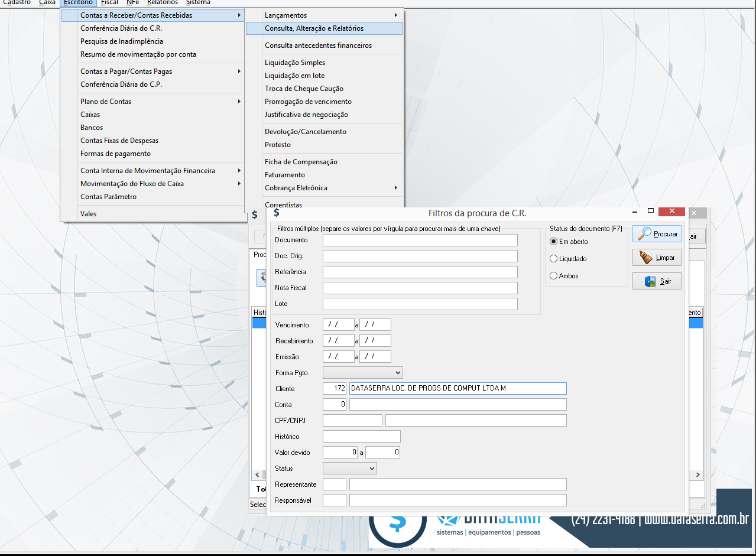Open the Caixa menu bar item
756x556 pixels.
[x=47, y=3]
